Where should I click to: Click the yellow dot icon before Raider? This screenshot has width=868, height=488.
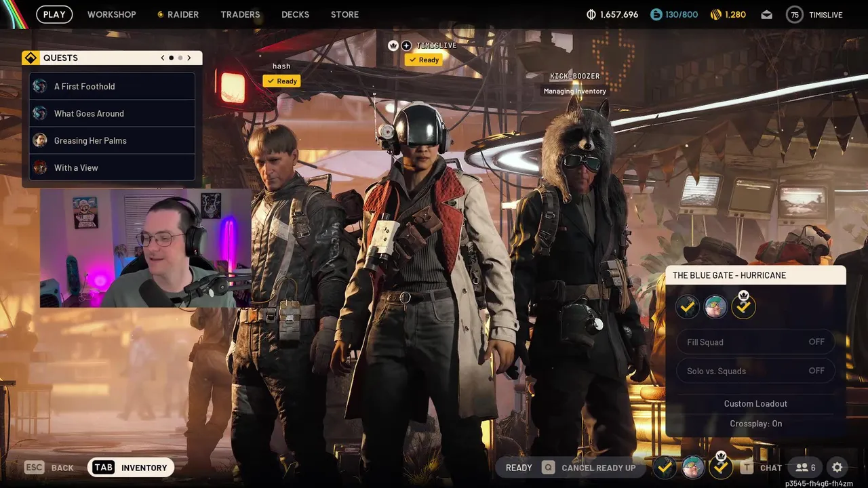160,14
